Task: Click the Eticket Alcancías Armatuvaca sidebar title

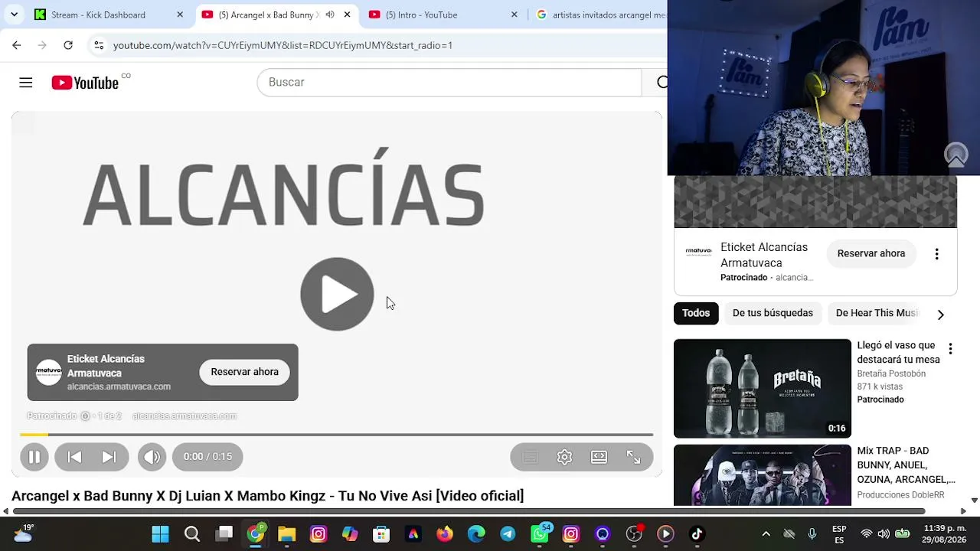Action: (764, 255)
